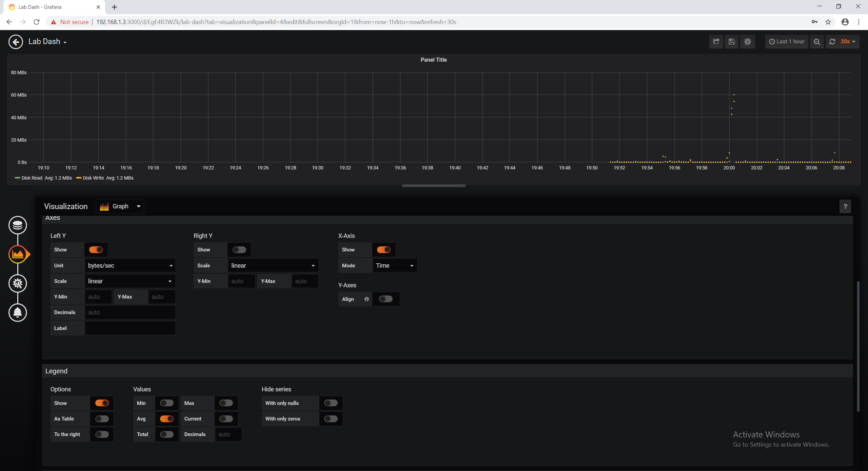868x471 pixels.
Task: Open the Queries database icon in sidebar
Action: (x=18, y=225)
